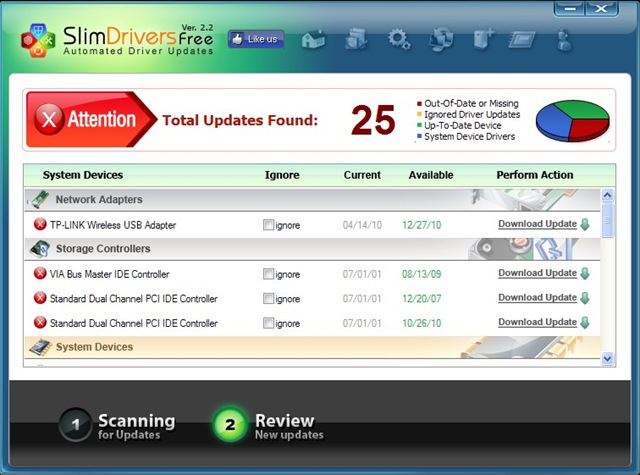Download Update for TP-LINK Wireless USB Adapter

point(537,224)
